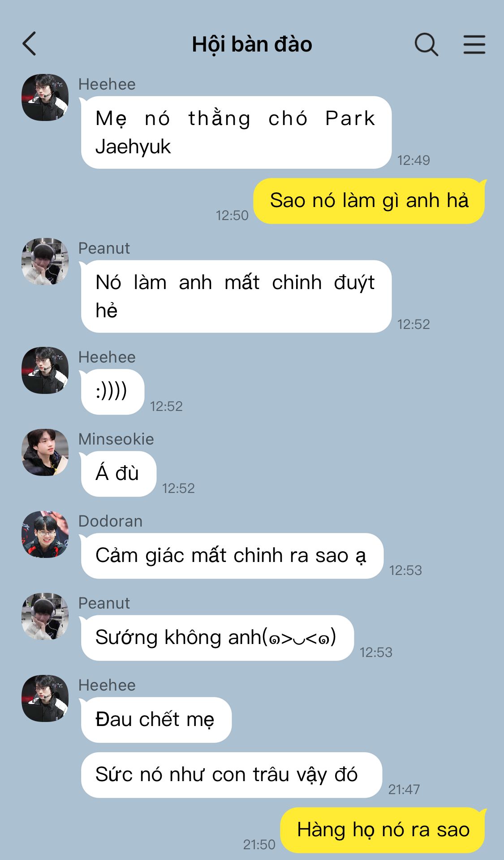Tap the ':))))' message bubble

pyautogui.click(x=112, y=392)
